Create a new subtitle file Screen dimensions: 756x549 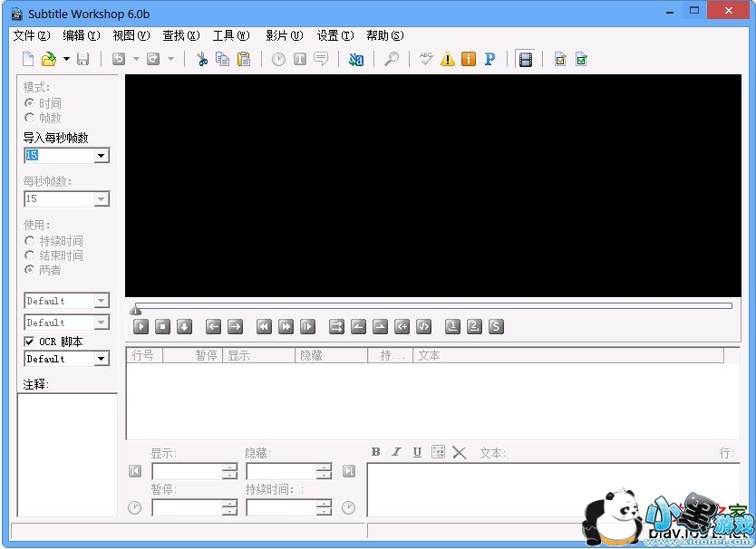tap(27, 58)
